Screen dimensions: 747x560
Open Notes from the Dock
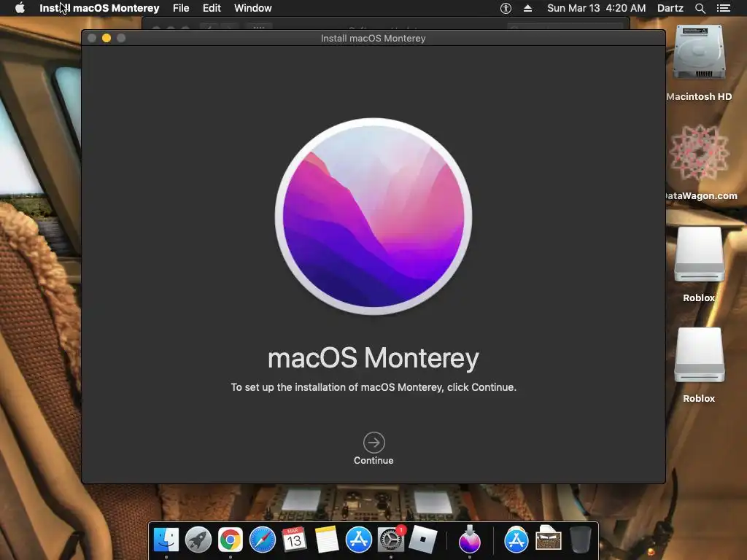pos(326,540)
